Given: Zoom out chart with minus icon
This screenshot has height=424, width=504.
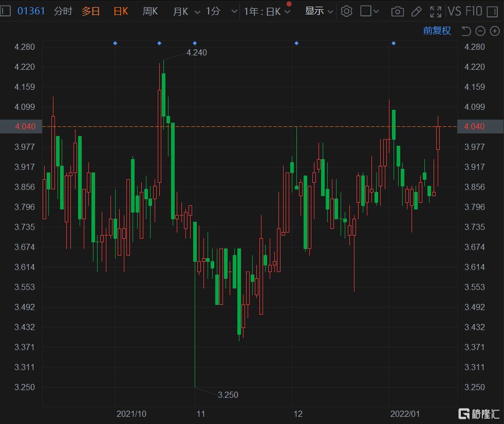Looking at the screenshot, I should (480, 31).
